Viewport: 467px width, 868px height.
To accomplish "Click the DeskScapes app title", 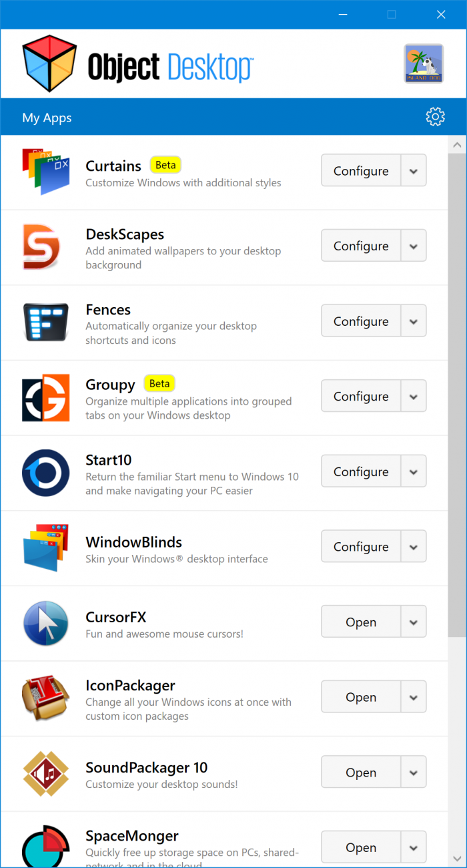I will 125,234.
